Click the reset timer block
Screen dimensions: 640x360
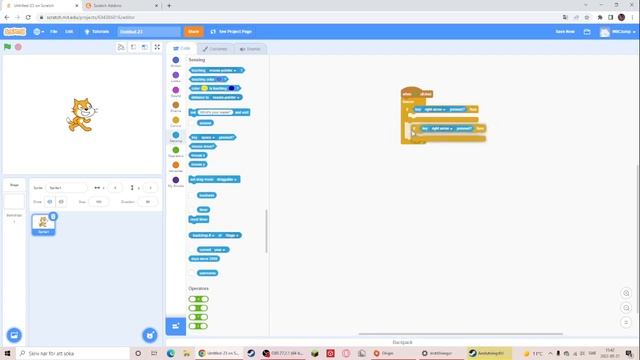[199, 219]
